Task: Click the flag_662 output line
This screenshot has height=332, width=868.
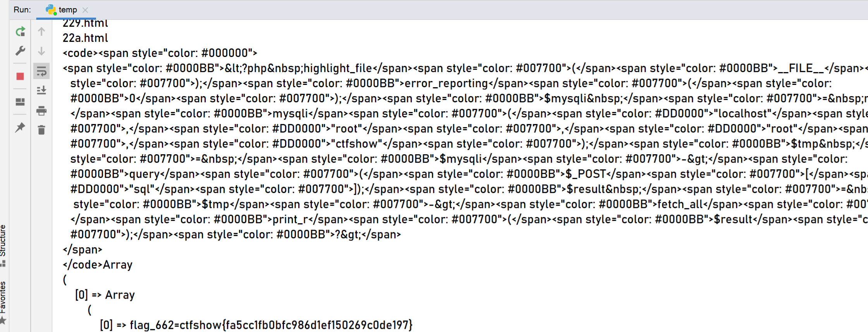Action: [256, 325]
